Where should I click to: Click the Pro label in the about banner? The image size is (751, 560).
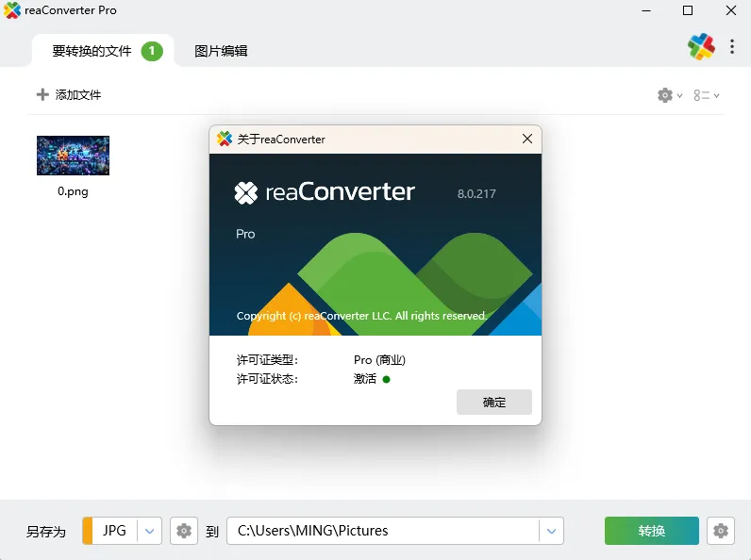(x=245, y=234)
